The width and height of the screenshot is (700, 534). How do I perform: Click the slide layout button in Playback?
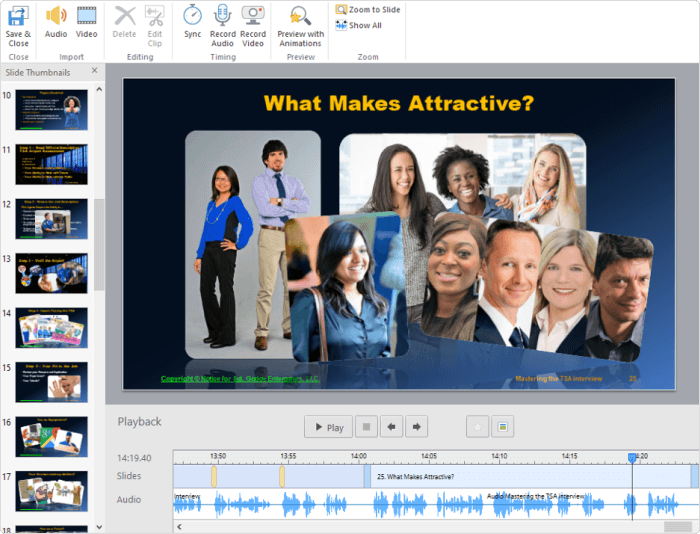(502, 427)
